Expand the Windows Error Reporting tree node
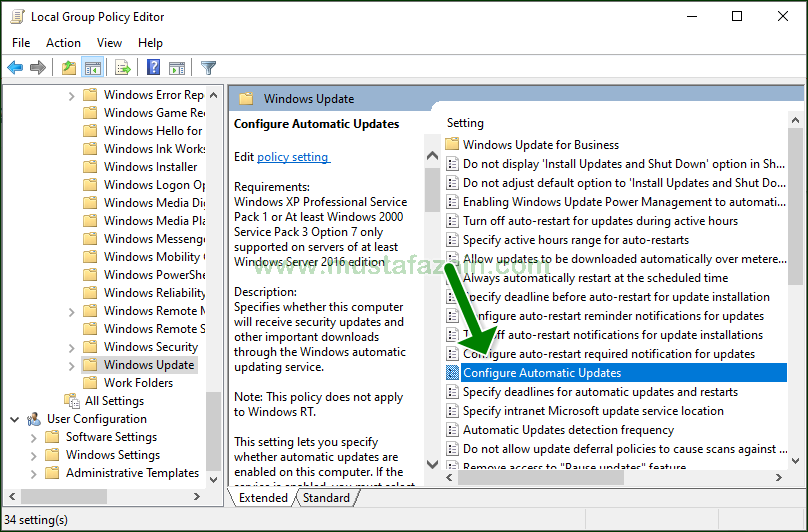The height and width of the screenshot is (532, 808). pyautogui.click(x=72, y=95)
